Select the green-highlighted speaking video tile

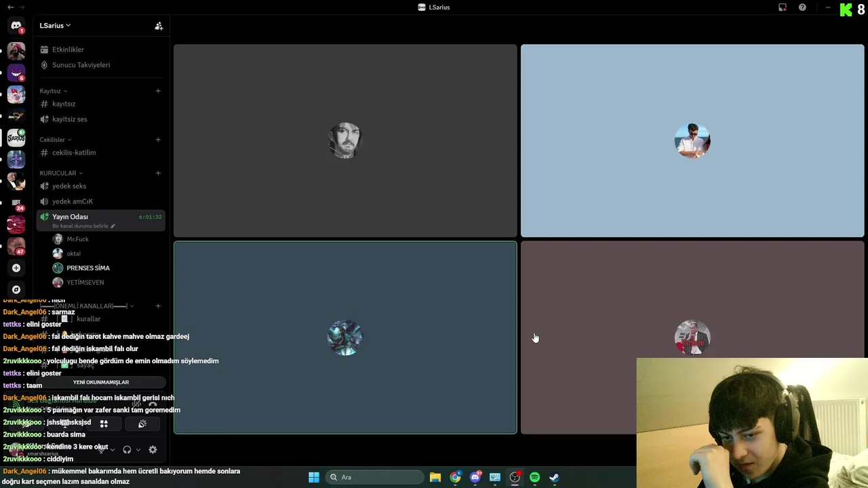coord(345,338)
